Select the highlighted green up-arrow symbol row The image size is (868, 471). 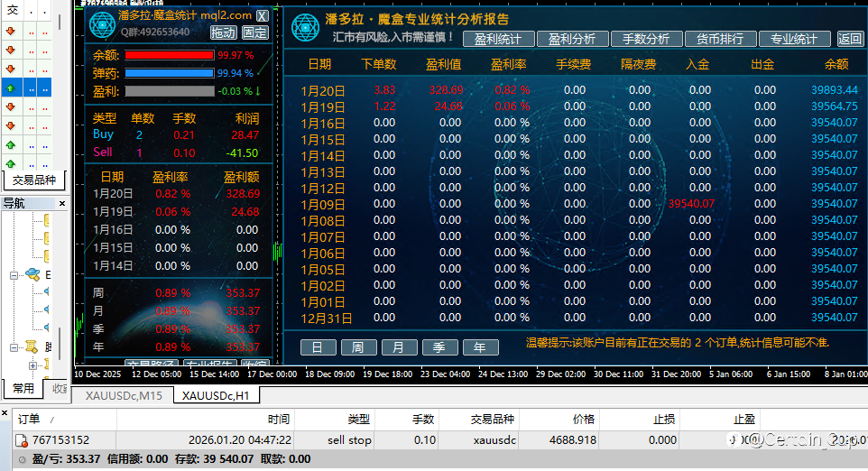(26, 88)
